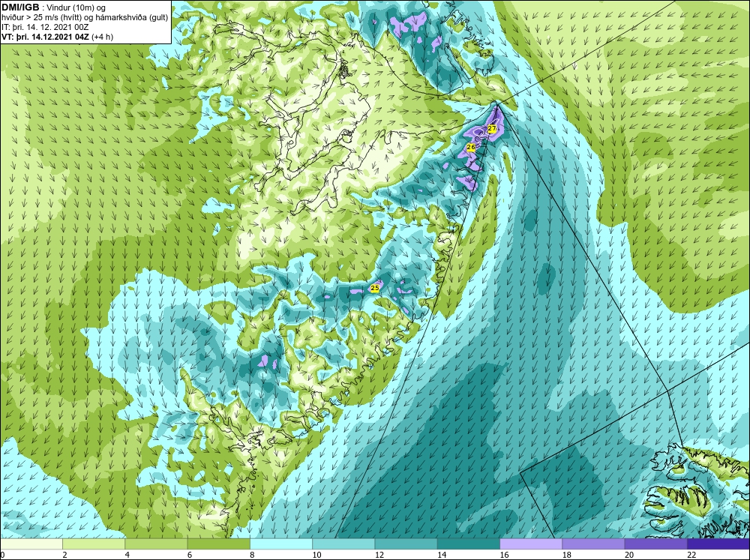Click the darkest purple legend swatch above 22

[x=718, y=544]
